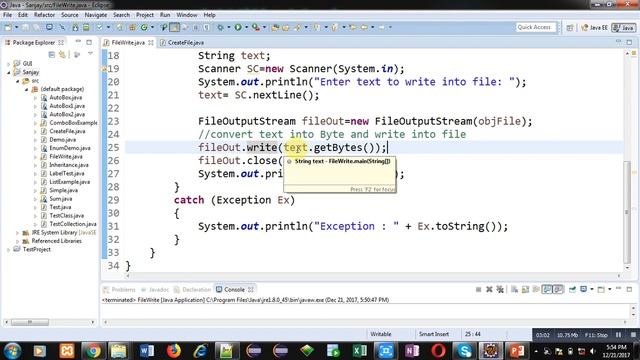Image resolution: width=640 pixels, height=360 pixels.
Task: Open the Project menu
Action: [144, 15]
